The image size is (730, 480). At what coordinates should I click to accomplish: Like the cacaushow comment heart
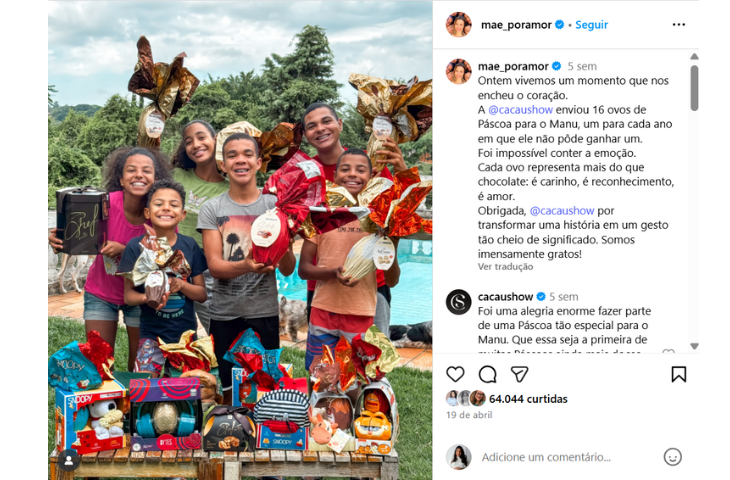click(668, 352)
